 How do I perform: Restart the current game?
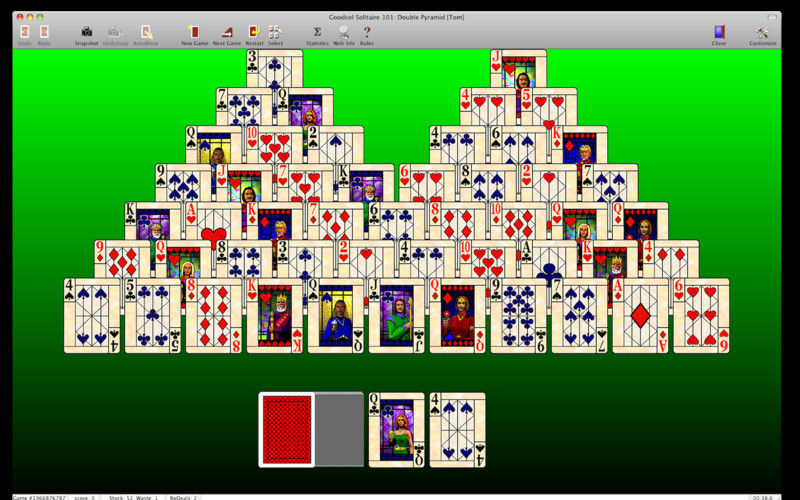click(x=254, y=32)
